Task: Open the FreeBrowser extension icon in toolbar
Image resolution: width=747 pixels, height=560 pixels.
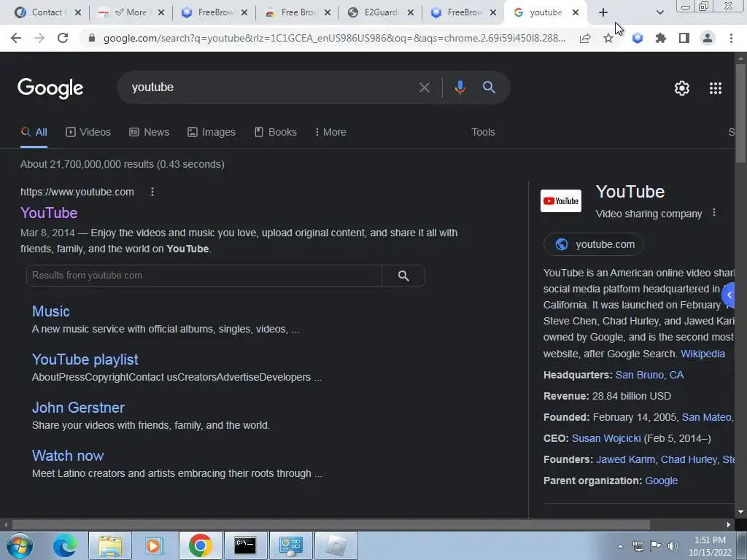Action: [x=638, y=38]
